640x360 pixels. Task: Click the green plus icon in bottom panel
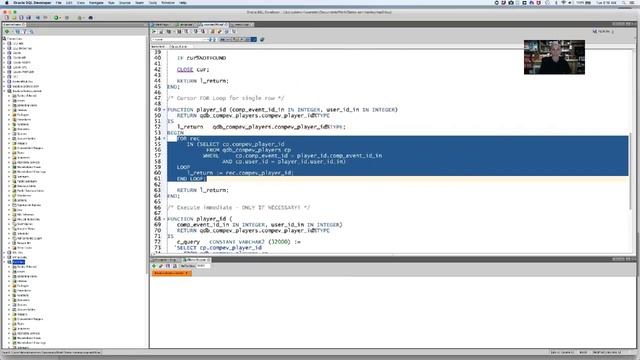(154, 266)
